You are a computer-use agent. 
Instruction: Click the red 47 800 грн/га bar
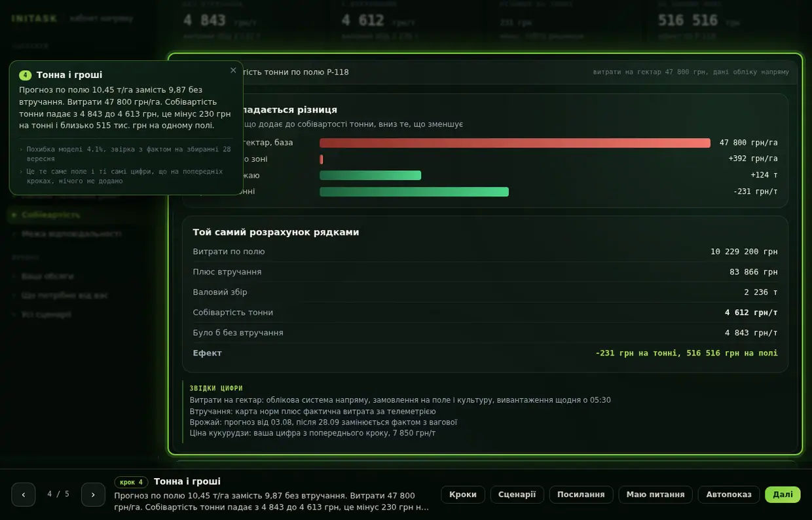(x=515, y=143)
